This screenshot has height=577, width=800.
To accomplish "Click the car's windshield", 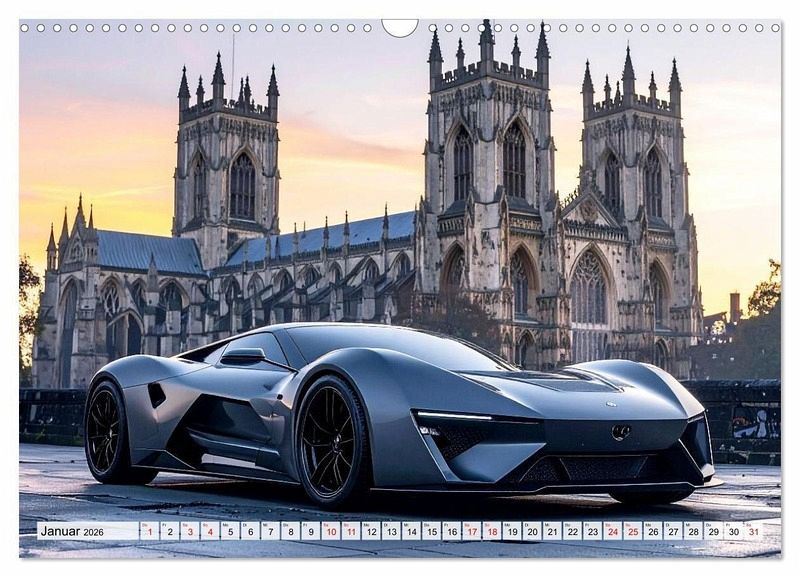I will (380, 347).
